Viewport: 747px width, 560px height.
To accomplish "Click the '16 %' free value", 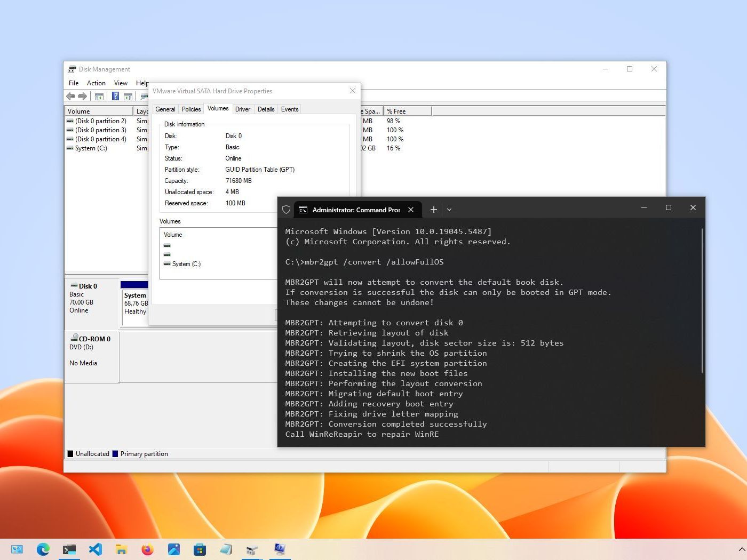I will click(x=394, y=148).
